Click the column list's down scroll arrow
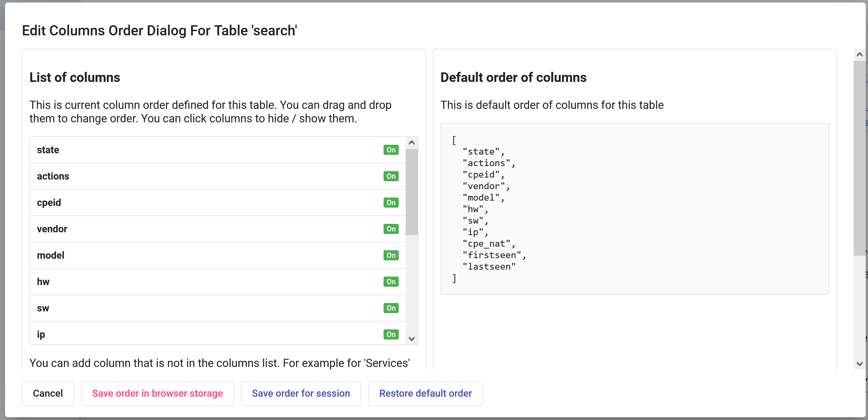Image resolution: width=868 pixels, height=420 pixels. pos(411,339)
